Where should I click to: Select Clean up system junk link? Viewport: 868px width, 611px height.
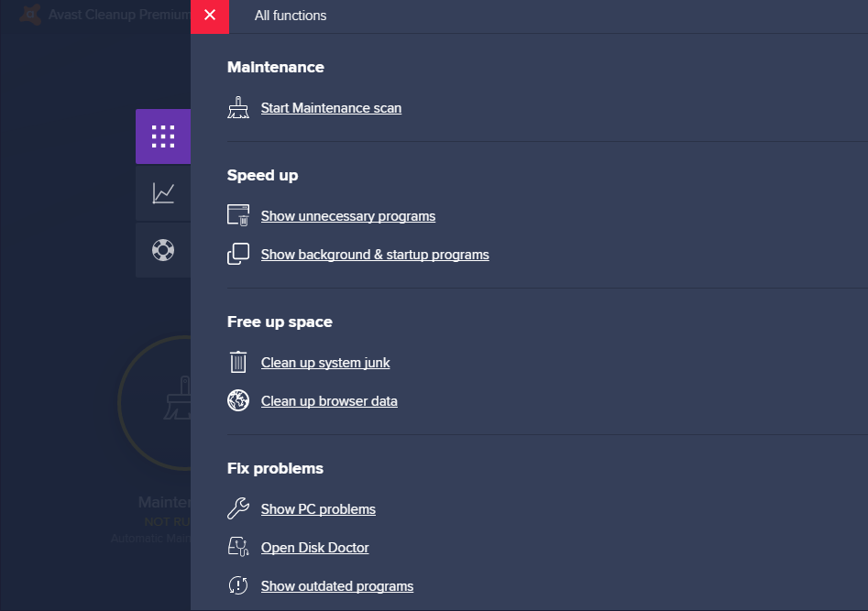tap(325, 363)
